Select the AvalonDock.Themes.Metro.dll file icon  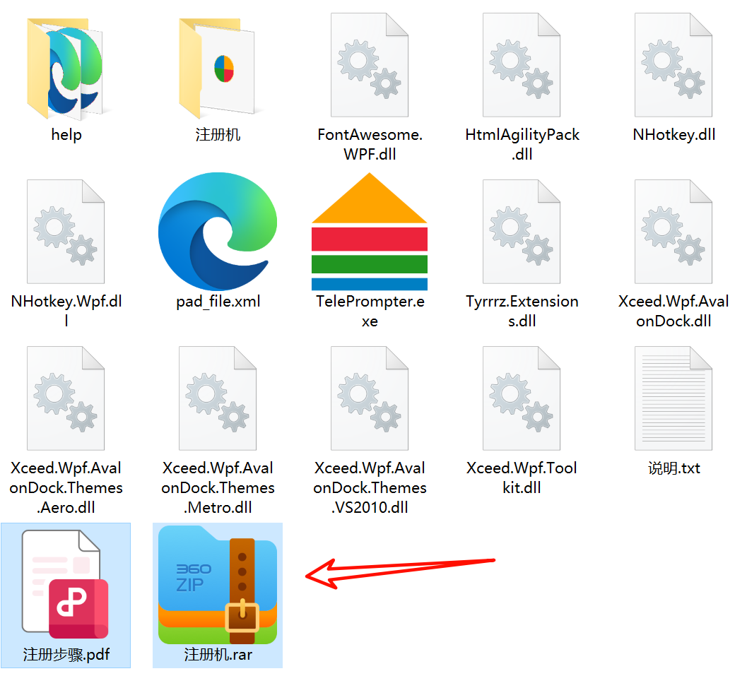[x=218, y=398]
